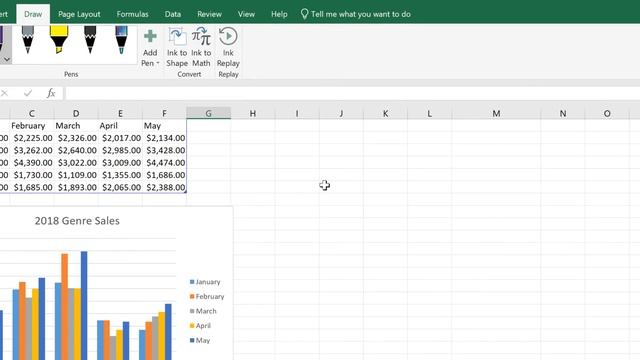The image size is (640, 360).
Task: Select cell with $3,009.00
Action: pyautogui.click(x=120, y=162)
